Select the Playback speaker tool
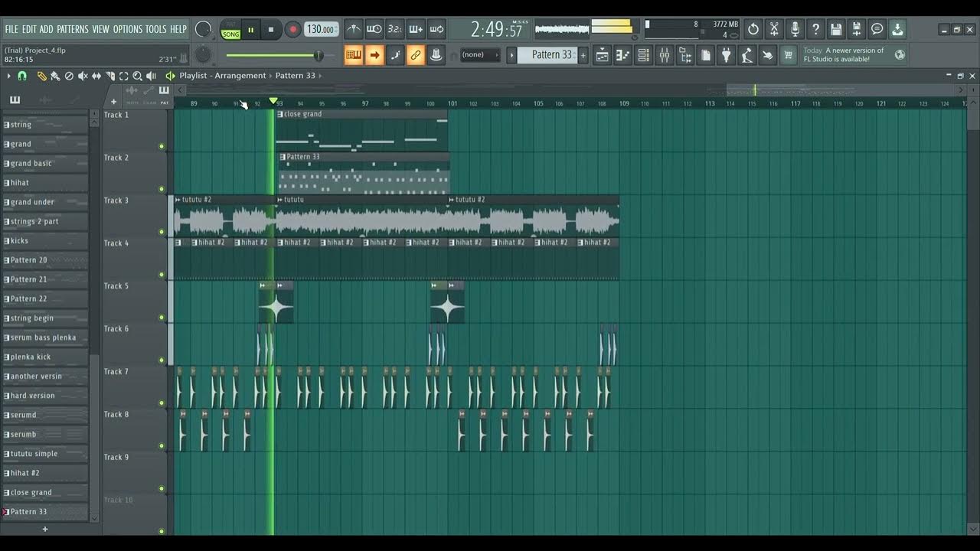The image size is (980, 551). point(151,76)
